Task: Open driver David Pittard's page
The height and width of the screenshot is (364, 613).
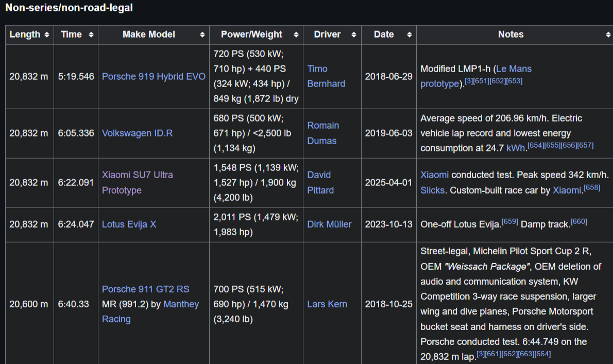Action: point(320,182)
